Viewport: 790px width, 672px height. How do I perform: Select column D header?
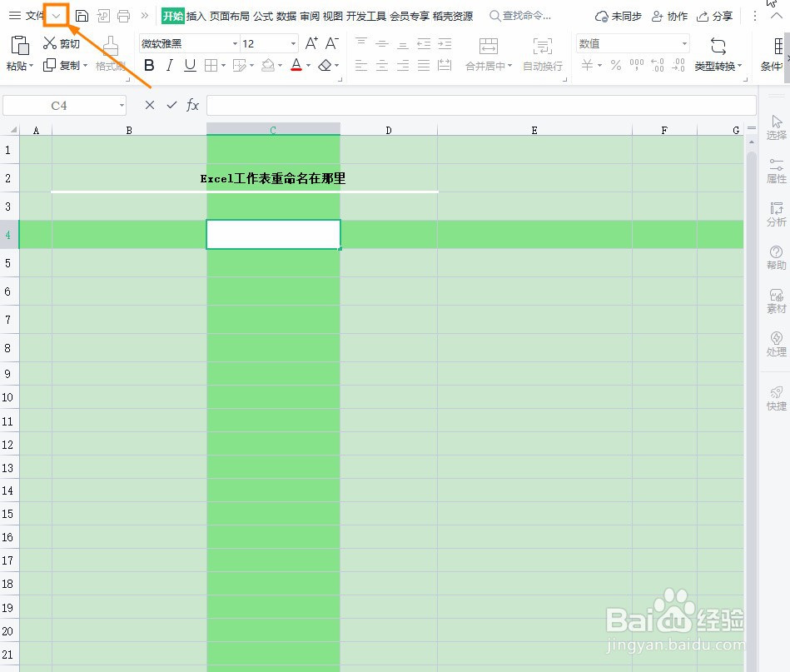389,130
